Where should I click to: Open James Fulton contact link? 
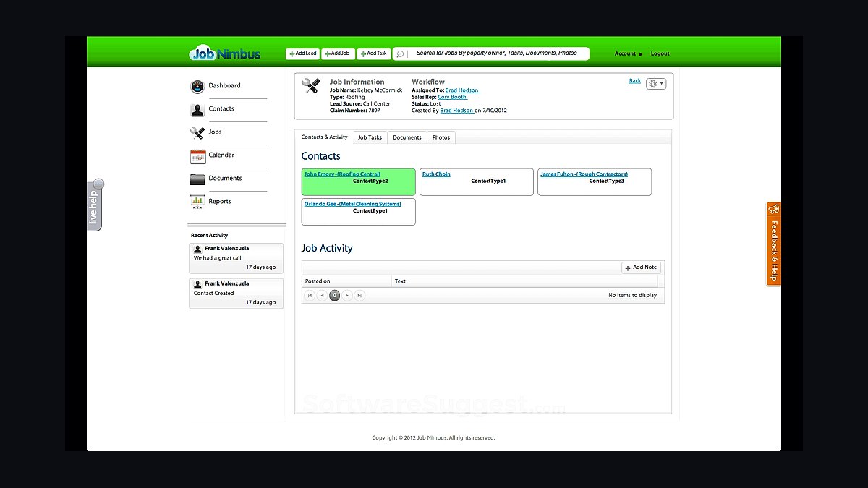click(584, 174)
